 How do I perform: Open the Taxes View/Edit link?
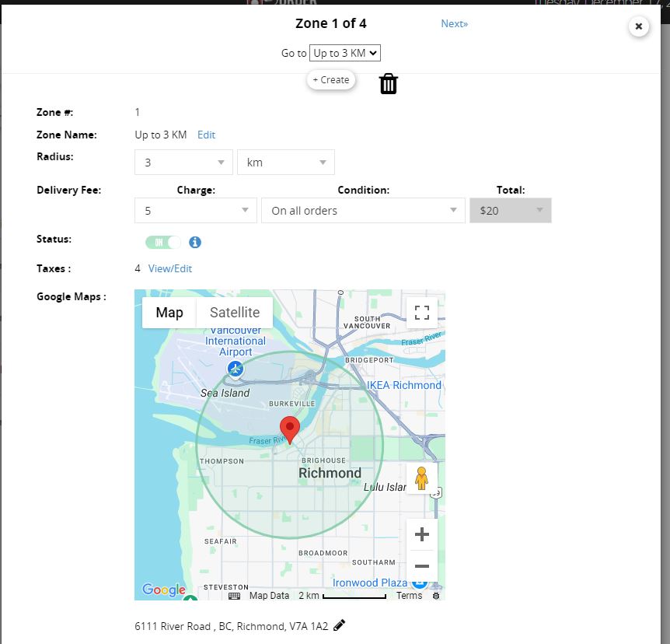click(x=170, y=268)
